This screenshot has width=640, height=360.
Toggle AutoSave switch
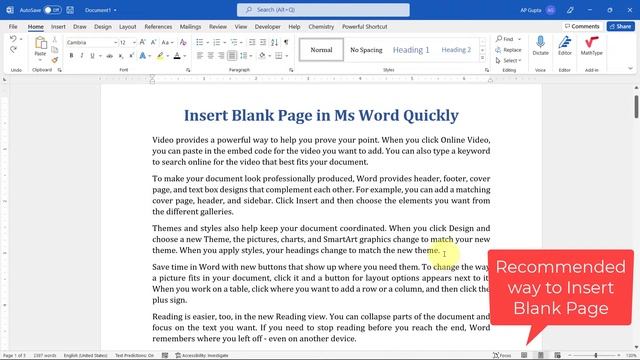tap(53, 10)
